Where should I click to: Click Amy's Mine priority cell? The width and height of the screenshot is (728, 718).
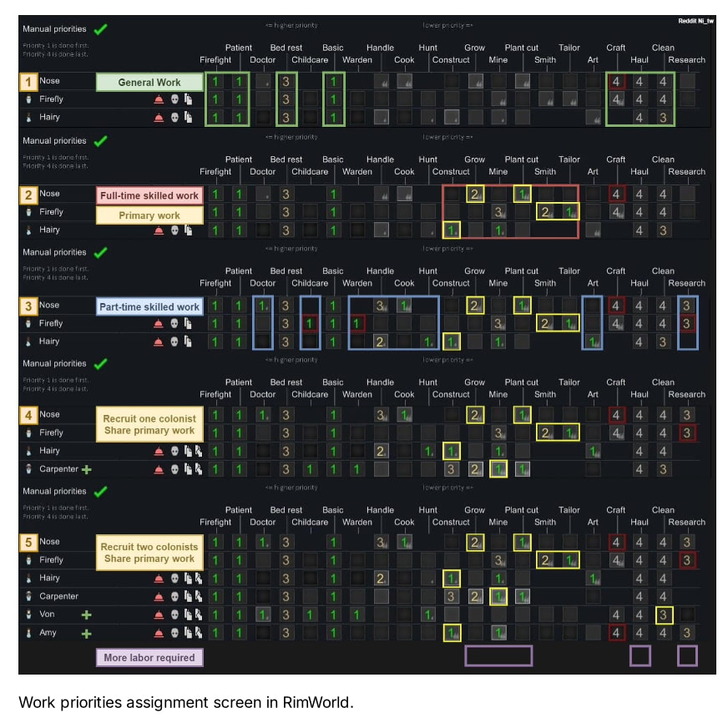coord(498,633)
